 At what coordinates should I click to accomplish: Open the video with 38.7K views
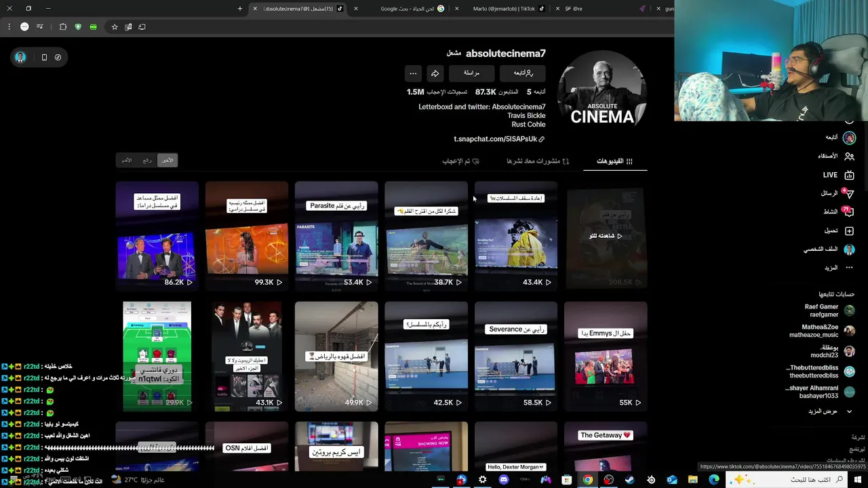click(426, 236)
